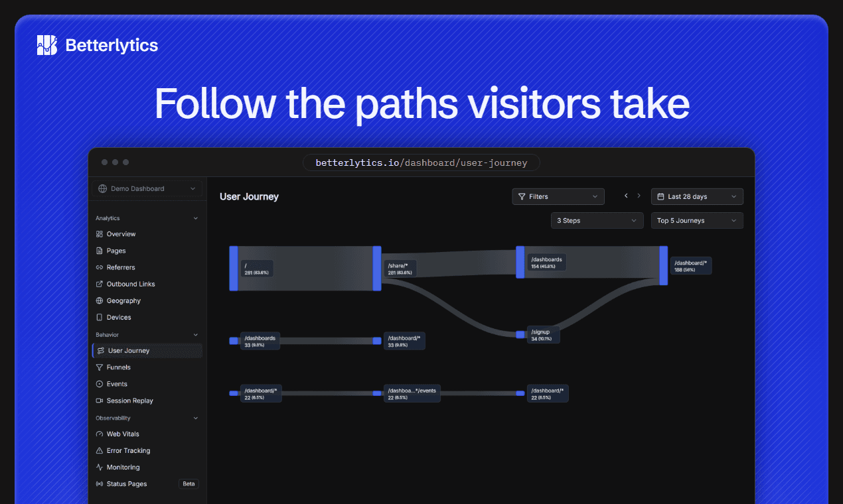Click the "Follow the paths visitors take" headline
The height and width of the screenshot is (504, 843).
tap(421, 103)
